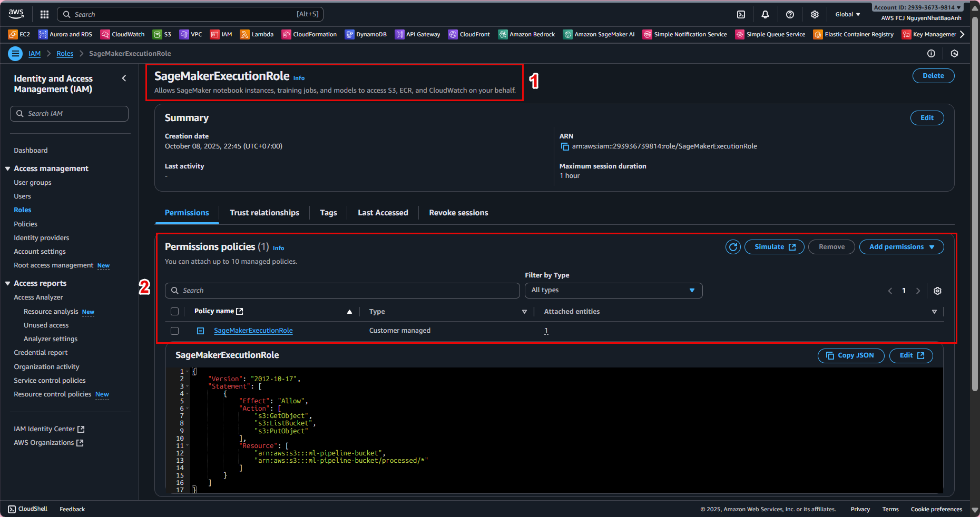The image size is (980, 517).
Task: Copy the policy JSON
Action: 850,356
